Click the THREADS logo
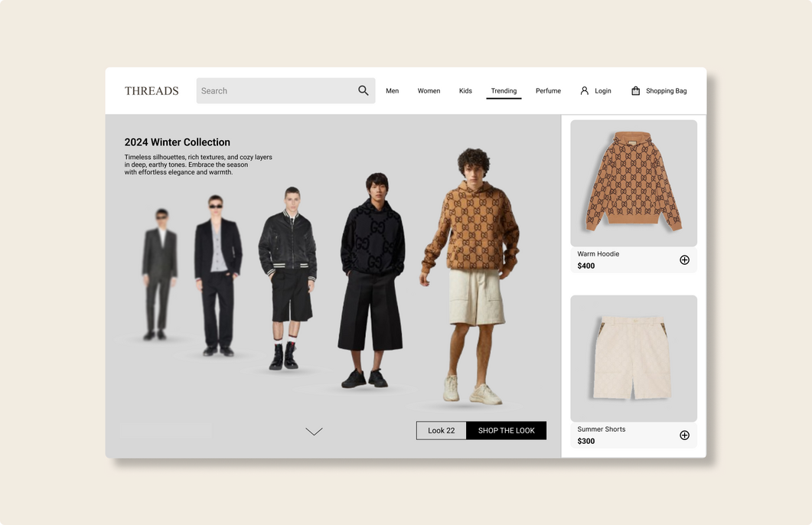 coord(152,90)
